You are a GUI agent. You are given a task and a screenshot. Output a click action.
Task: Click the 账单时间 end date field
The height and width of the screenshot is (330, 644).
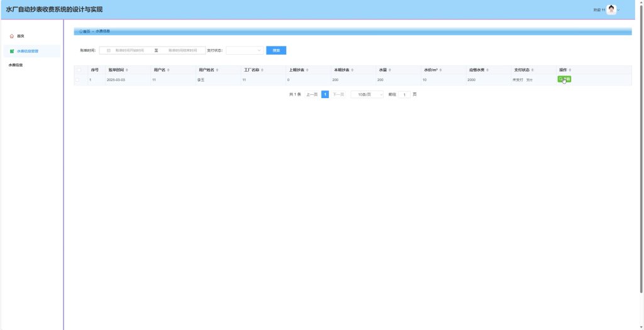tap(183, 50)
